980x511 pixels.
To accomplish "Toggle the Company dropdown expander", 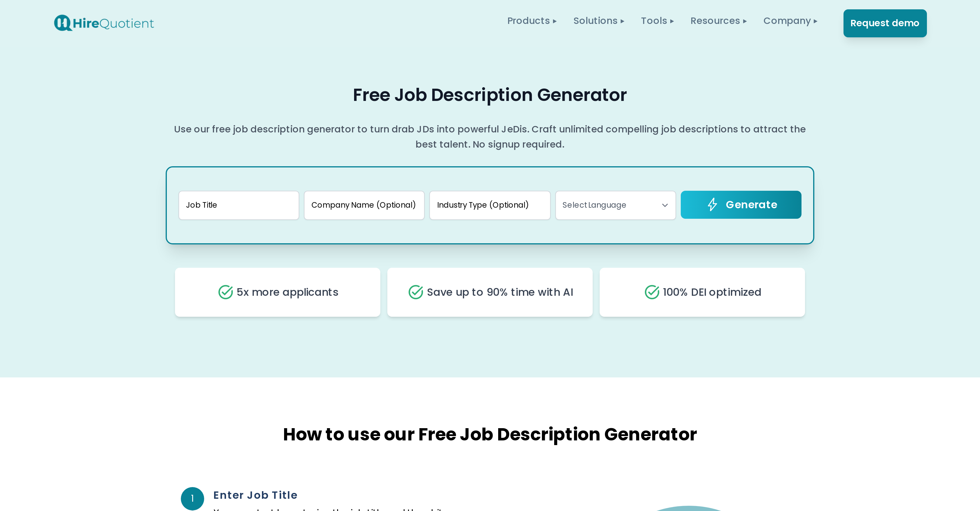I will point(817,21).
